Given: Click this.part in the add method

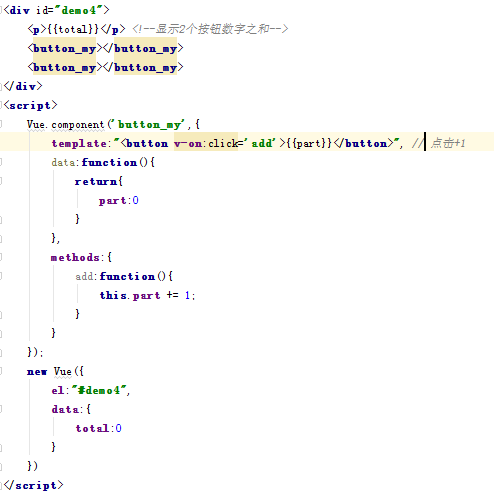Looking at the screenshot, I should pos(130,296).
